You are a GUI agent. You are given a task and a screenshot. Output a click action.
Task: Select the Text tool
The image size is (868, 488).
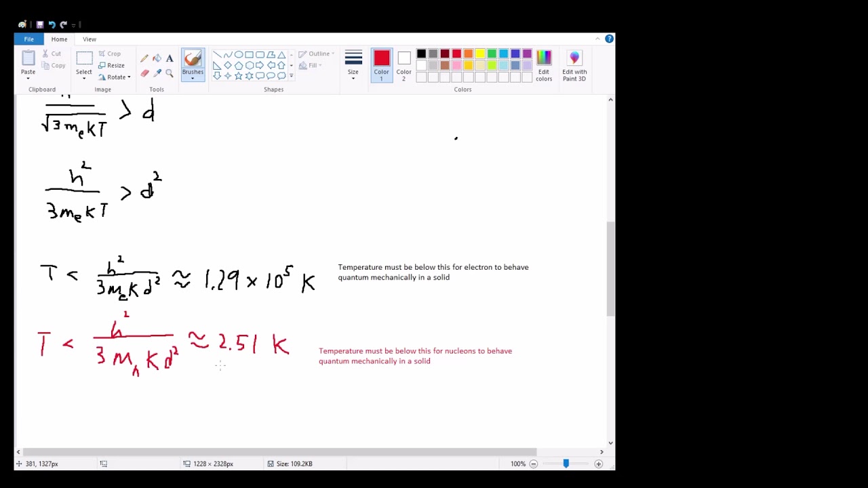click(x=170, y=58)
